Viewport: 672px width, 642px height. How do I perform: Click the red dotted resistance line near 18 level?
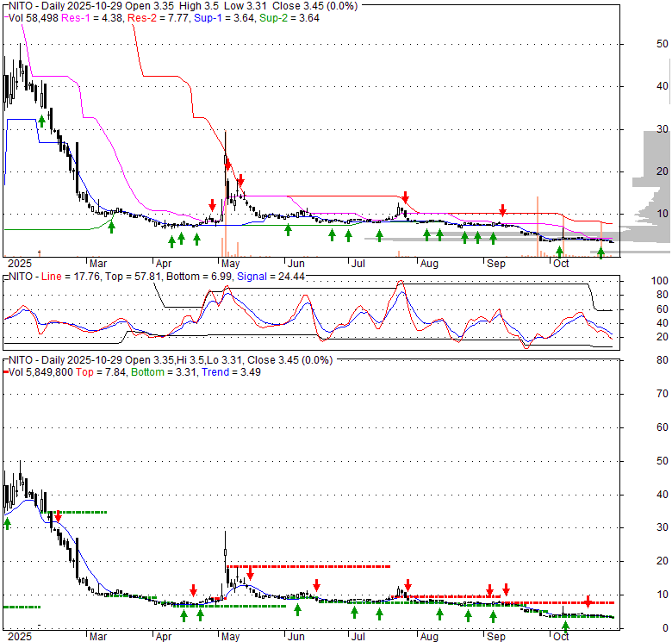tap(310, 566)
